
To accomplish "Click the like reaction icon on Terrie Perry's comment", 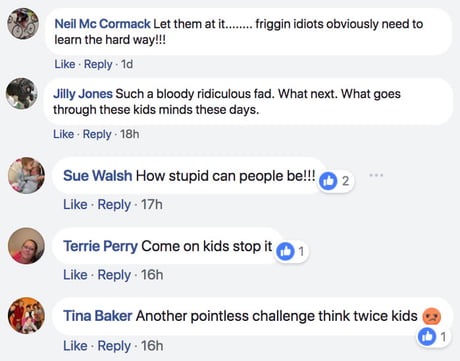I will tap(285, 251).
